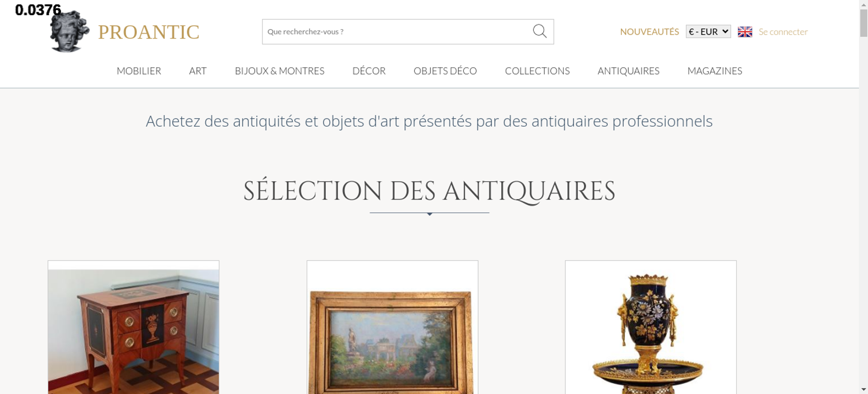Open the DÉCOR menu
This screenshot has width=868, height=394.
click(x=369, y=71)
